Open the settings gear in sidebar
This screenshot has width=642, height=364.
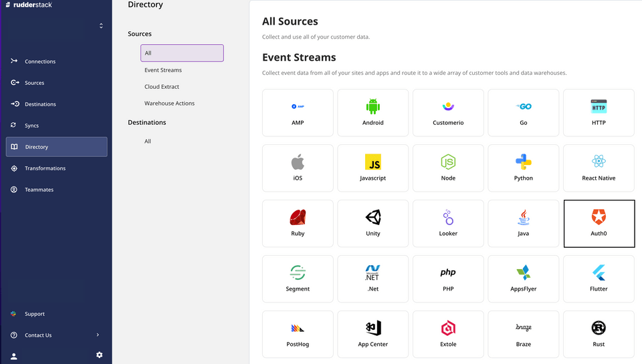100,355
